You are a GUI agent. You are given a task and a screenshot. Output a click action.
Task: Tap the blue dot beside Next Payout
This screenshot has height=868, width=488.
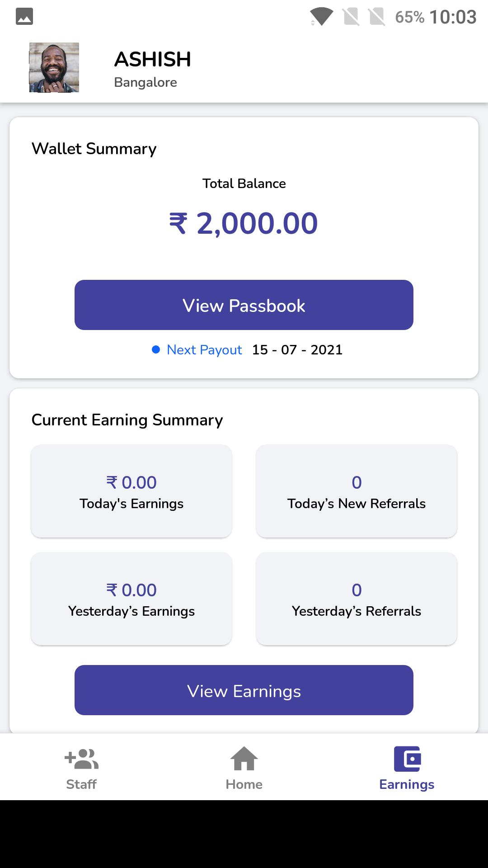pyautogui.click(x=156, y=349)
